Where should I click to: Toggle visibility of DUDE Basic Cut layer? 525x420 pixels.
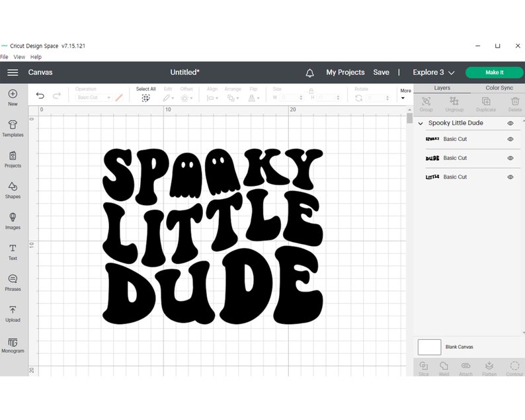510,158
